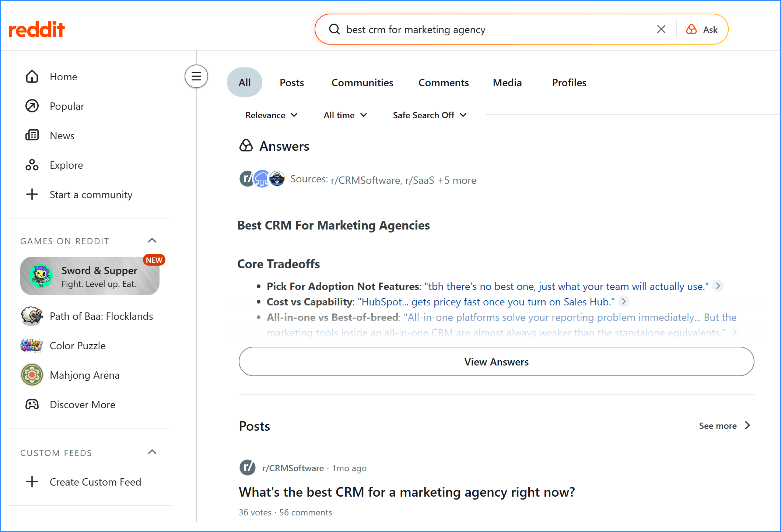Click the r/CRMSoftware source avatar in Answers
The width and height of the screenshot is (781, 532).
click(x=247, y=179)
